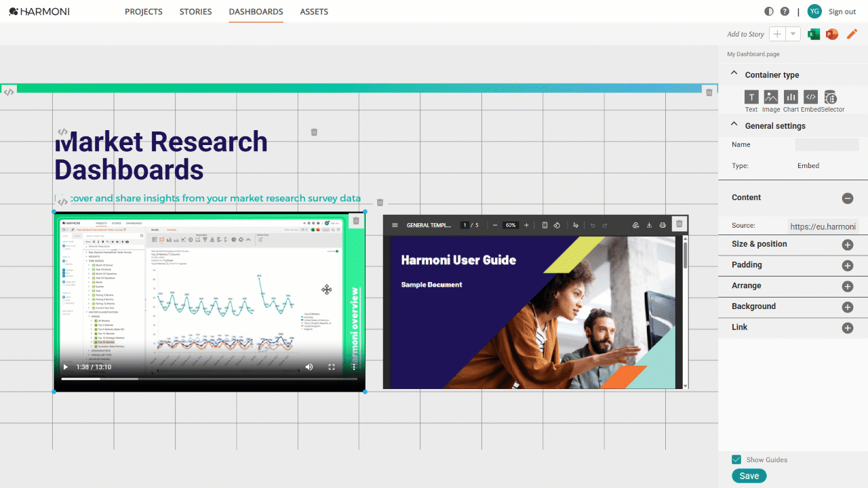868x488 pixels.
Task: Select the Image container type icon
Action: [771, 97]
